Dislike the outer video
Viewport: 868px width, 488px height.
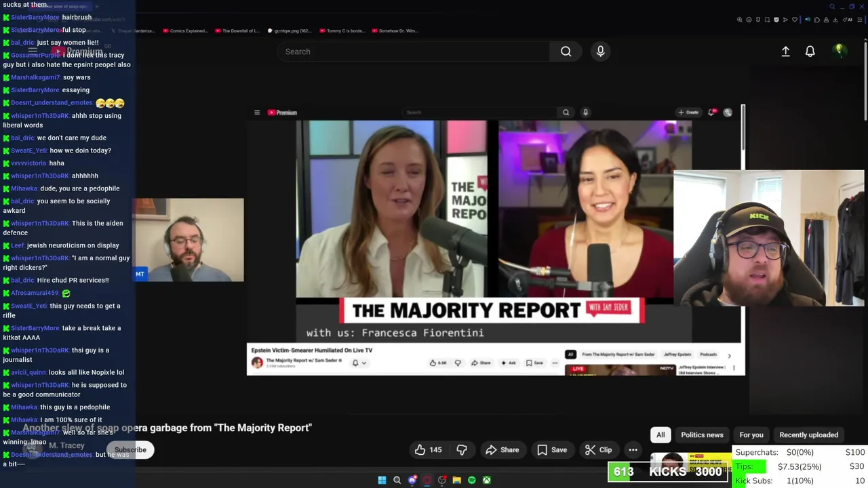click(462, 449)
